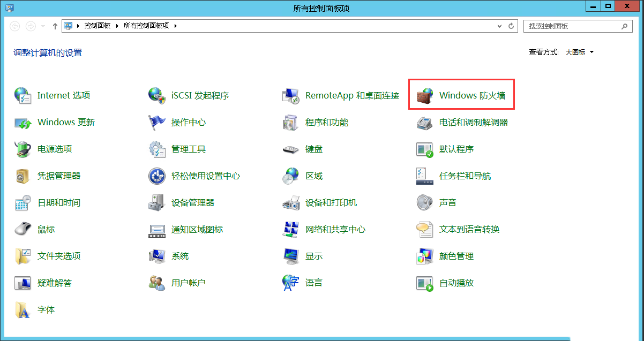Image resolution: width=644 pixels, height=341 pixels.
Task: Click the Windows 更新 icon
Action: [x=23, y=122]
